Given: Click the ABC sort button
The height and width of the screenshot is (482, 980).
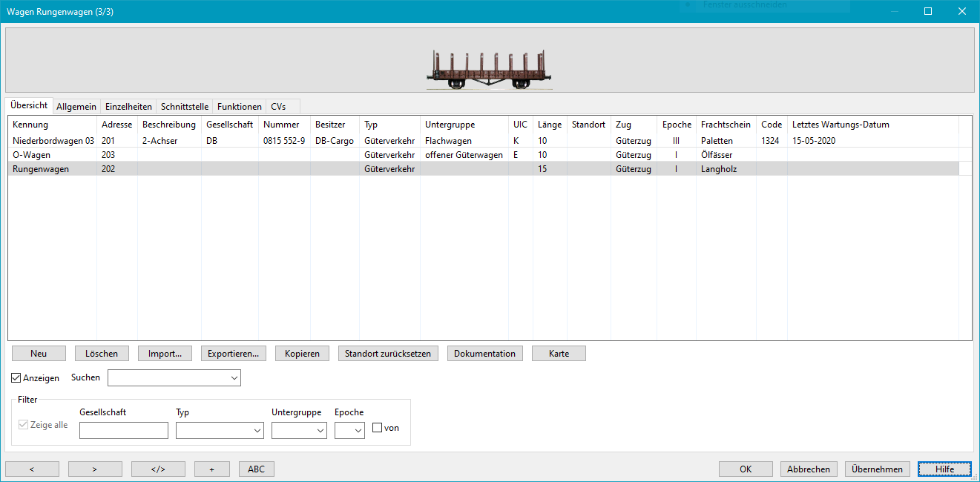Looking at the screenshot, I should (x=256, y=469).
